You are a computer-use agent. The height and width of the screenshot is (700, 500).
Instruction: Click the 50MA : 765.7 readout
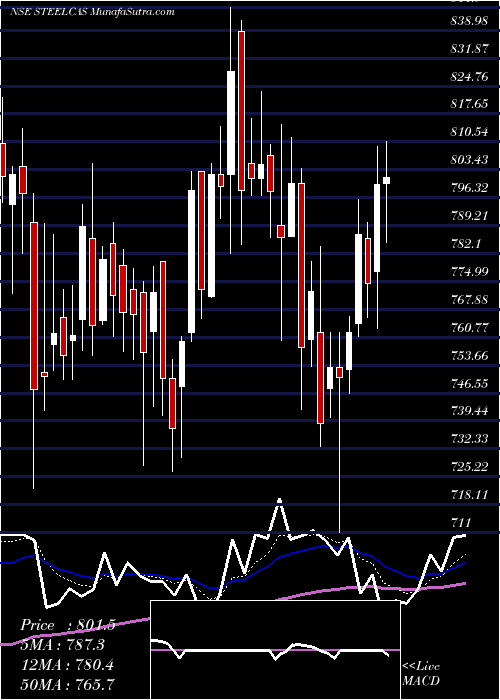[67, 684]
